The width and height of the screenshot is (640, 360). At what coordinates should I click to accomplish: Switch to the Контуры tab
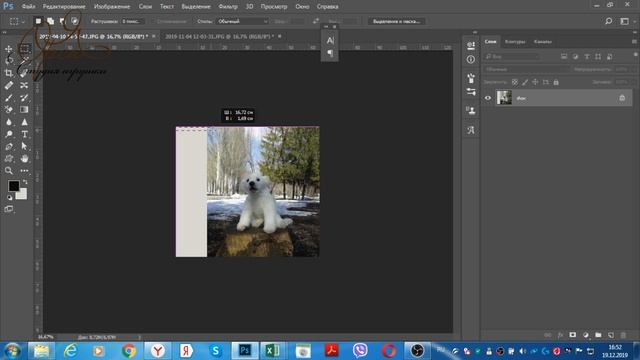click(515, 42)
